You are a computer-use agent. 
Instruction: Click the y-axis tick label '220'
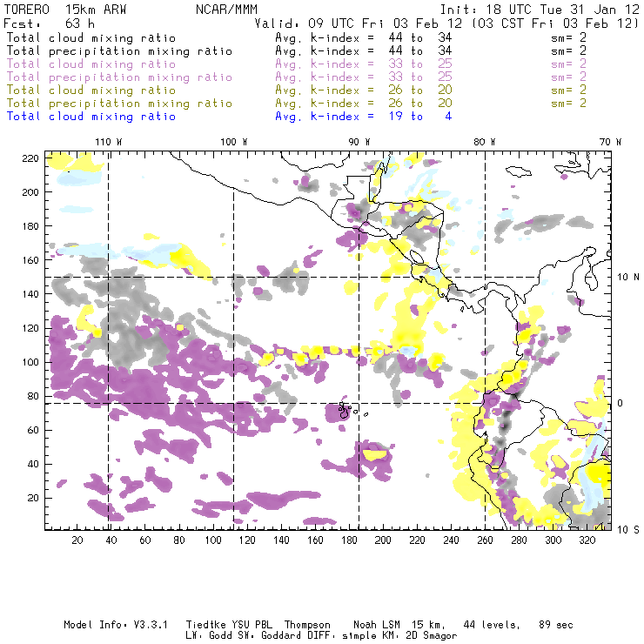(x=30, y=158)
